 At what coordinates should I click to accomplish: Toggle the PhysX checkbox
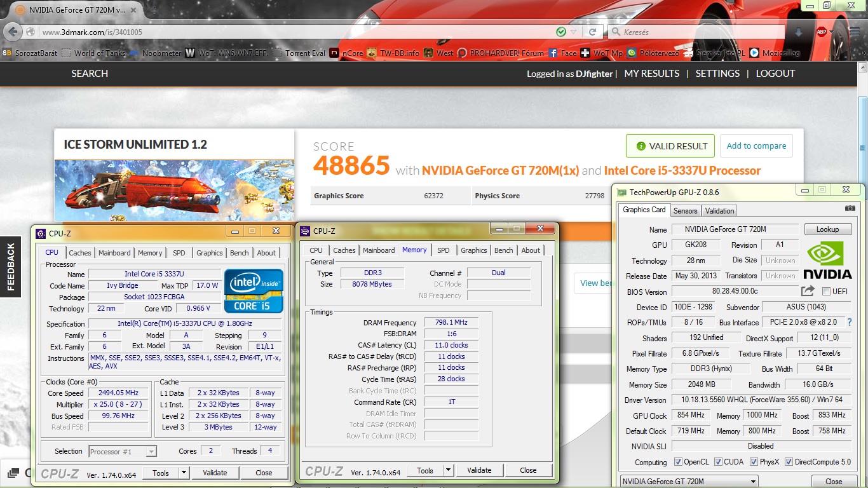(x=754, y=461)
